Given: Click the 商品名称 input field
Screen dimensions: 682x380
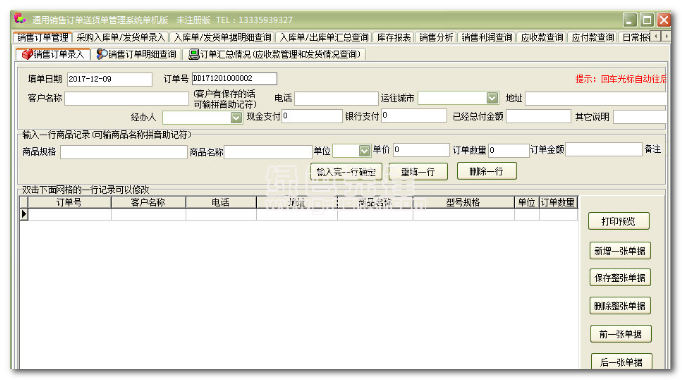Looking at the screenshot, I should pos(268,152).
